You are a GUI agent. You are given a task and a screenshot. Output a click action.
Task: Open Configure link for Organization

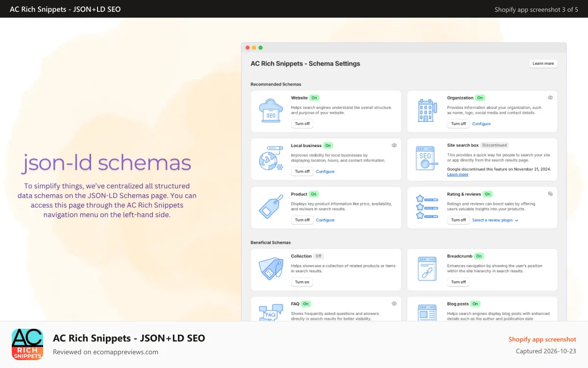(481, 124)
